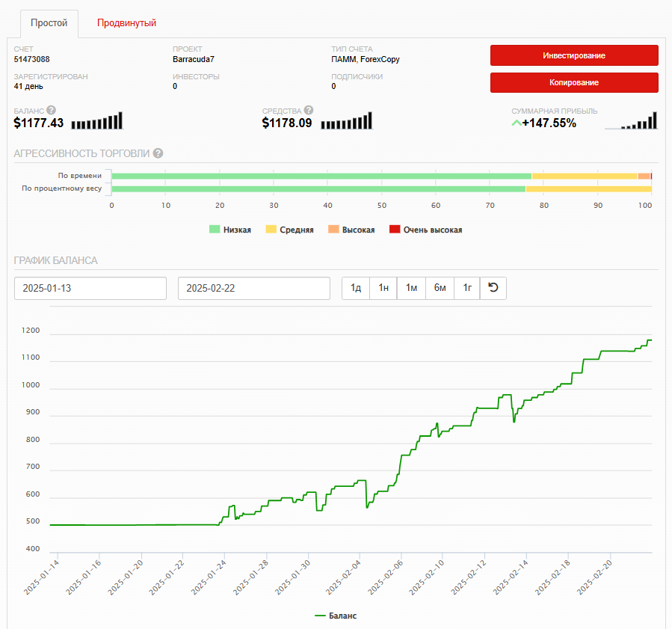
Task: Click help icon next to Баланс
Action: click(x=52, y=111)
